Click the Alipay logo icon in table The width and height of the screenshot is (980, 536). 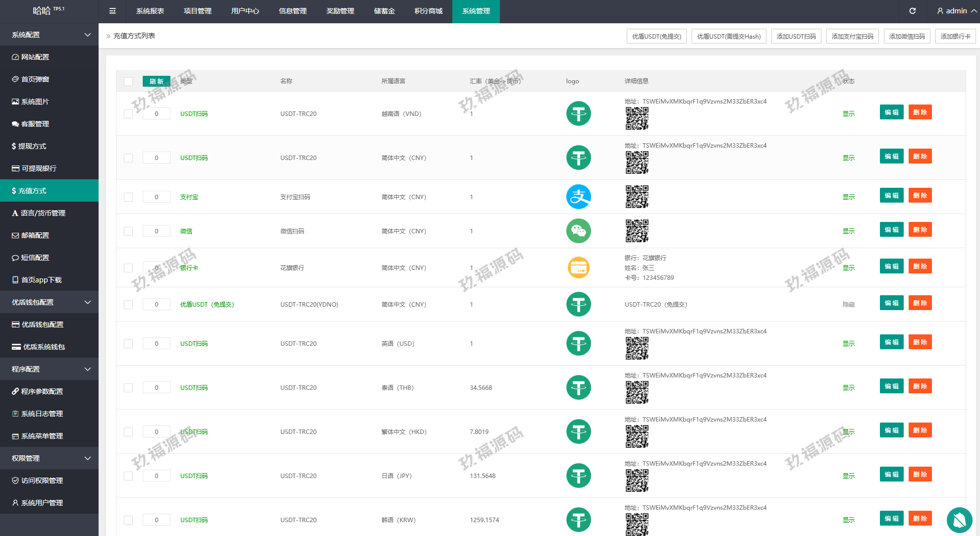pos(578,197)
